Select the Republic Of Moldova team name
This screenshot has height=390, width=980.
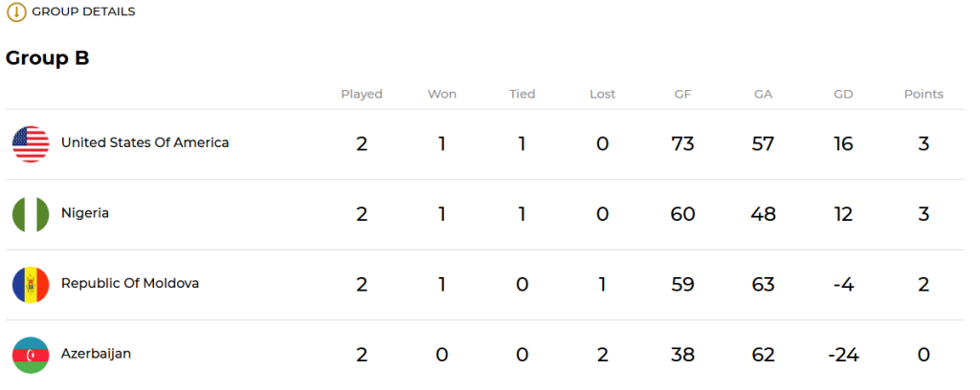(x=130, y=283)
